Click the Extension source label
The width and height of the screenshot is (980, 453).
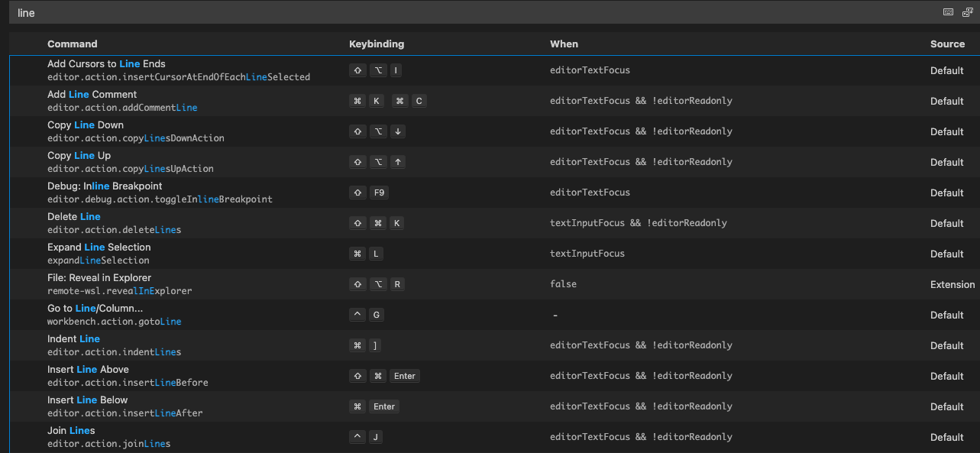(x=952, y=284)
